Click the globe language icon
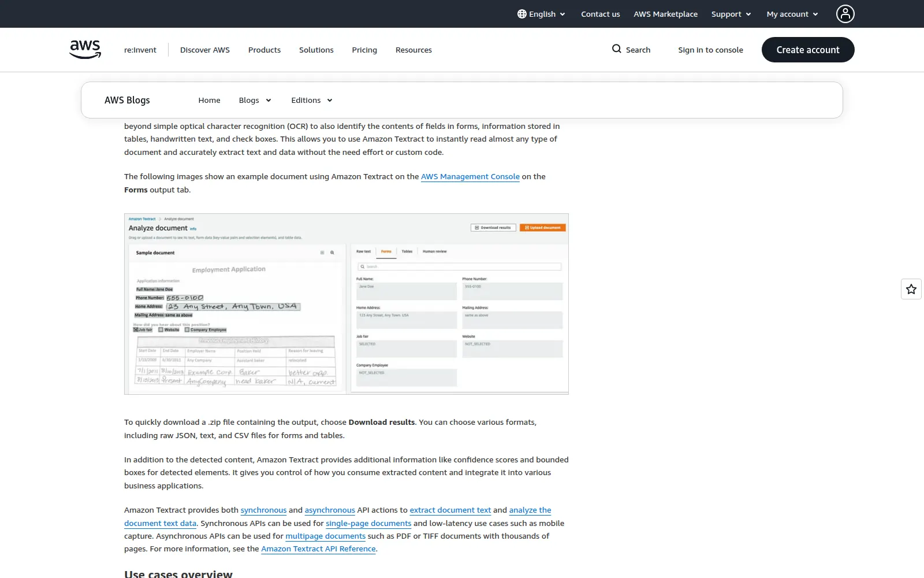 (x=522, y=14)
